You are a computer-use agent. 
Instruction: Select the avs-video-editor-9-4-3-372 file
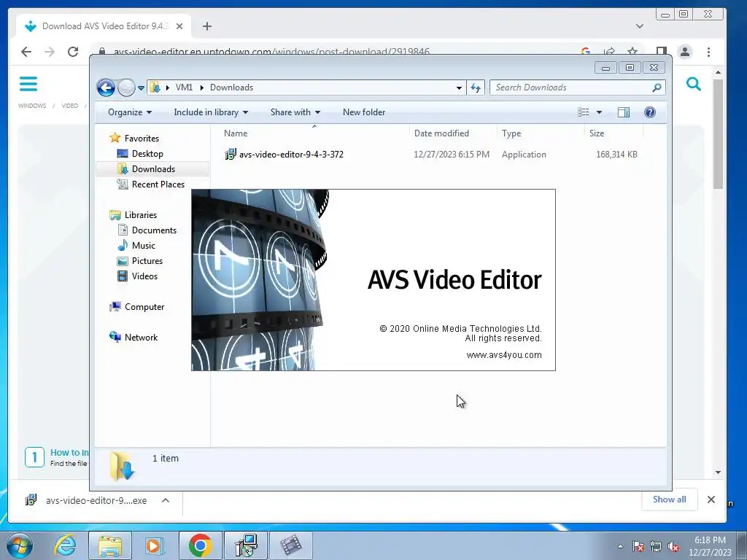pos(291,155)
